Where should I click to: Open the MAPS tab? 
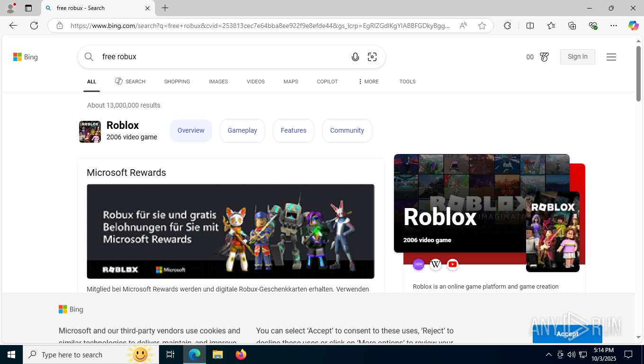pyautogui.click(x=291, y=82)
